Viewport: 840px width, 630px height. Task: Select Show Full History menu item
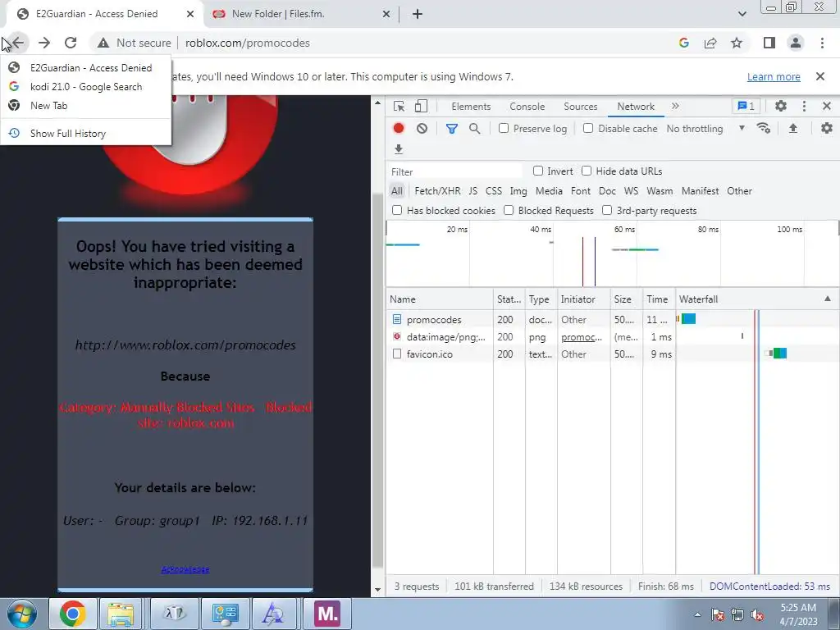tap(85, 134)
